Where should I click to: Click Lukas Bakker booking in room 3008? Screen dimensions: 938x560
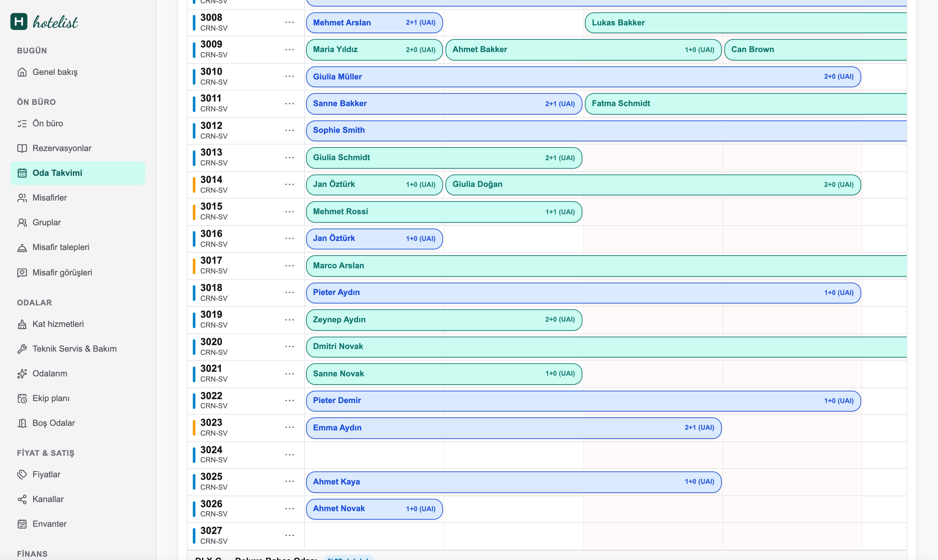point(746,23)
